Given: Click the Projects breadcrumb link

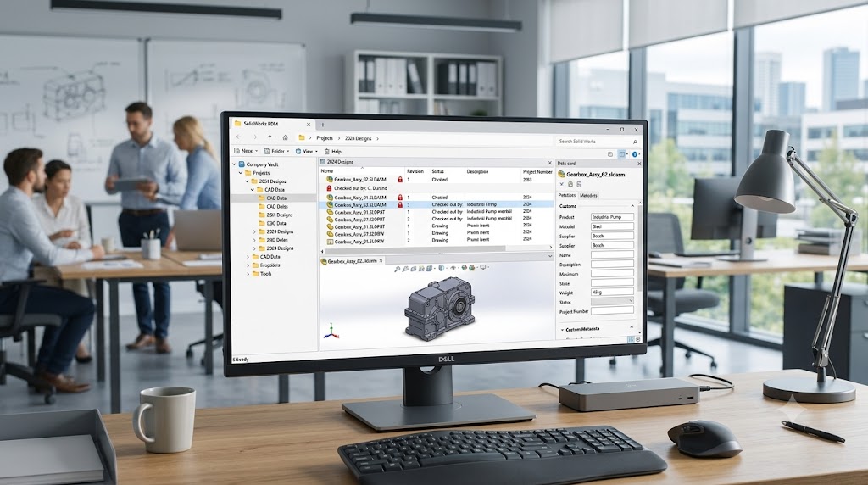Looking at the screenshot, I should coord(325,138).
